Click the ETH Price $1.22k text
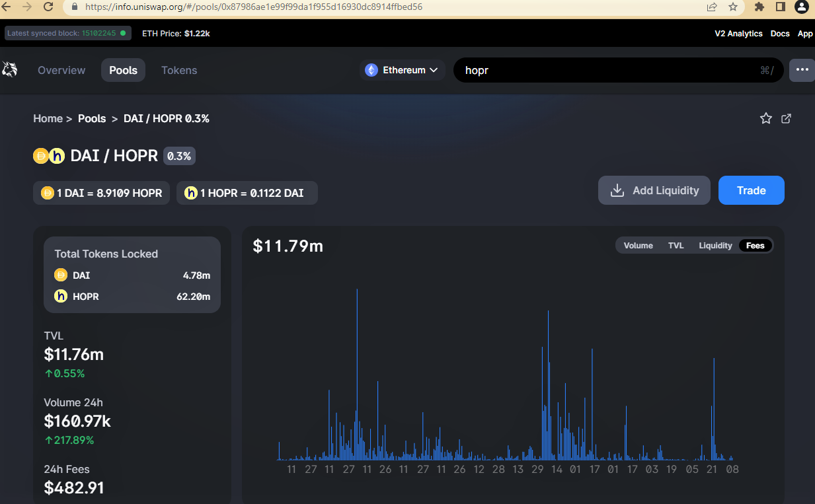Image resolution: width=815 pixels, height=504 pixels. 176,34
